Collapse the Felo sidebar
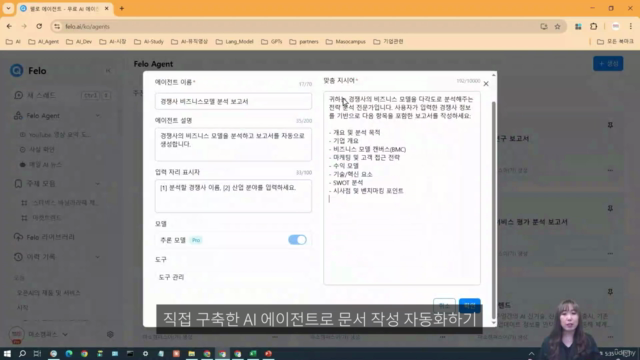Viewport: 640px width, 360px height. [x=108, y=71]
